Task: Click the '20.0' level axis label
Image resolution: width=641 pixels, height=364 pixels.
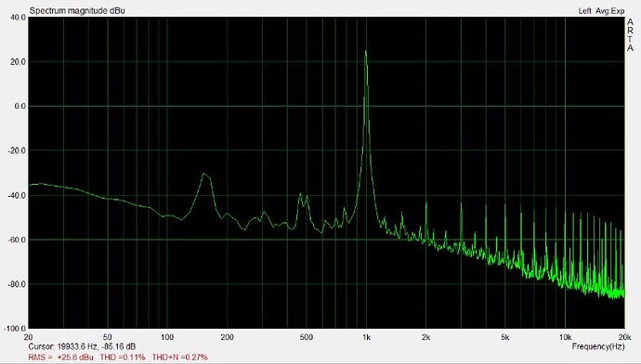Action: [19, 61]
